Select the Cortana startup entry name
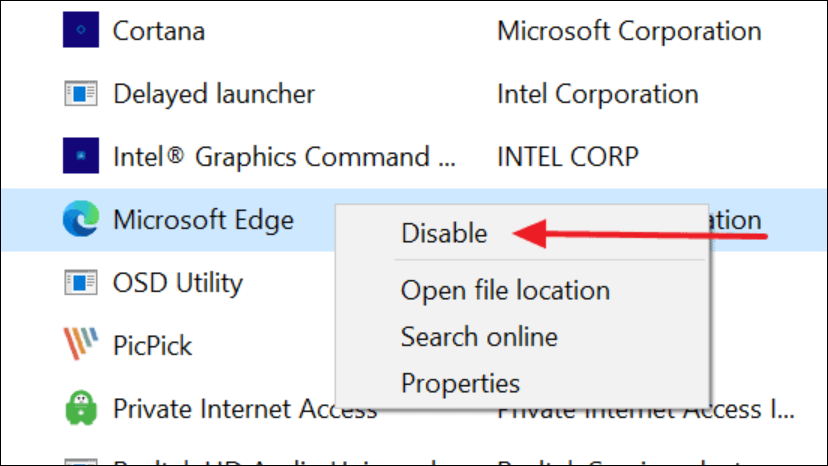 [x=159, y=31]
